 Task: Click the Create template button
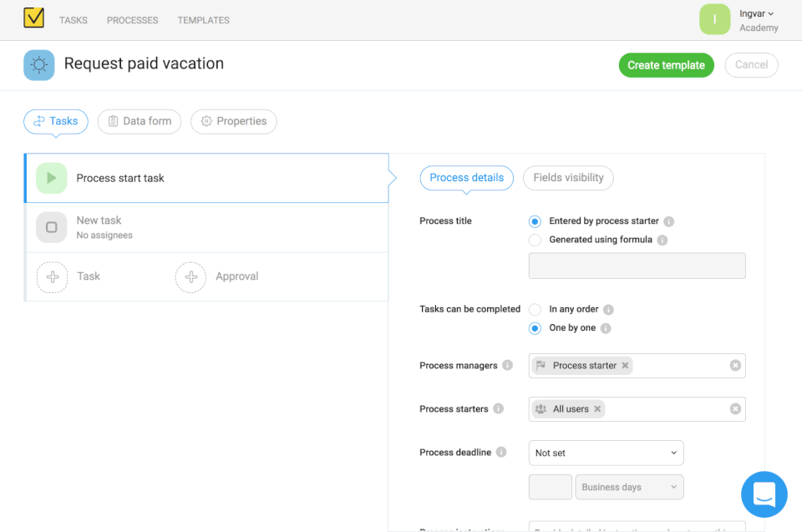point(666,65)
